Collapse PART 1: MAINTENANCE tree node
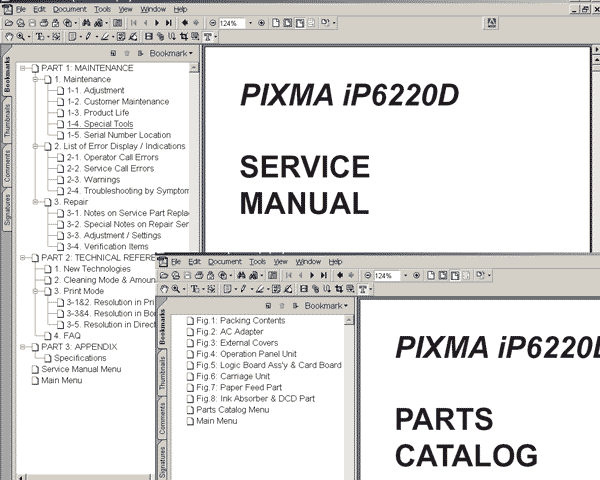The image size is (600, 480). click(x=23, y=68)
